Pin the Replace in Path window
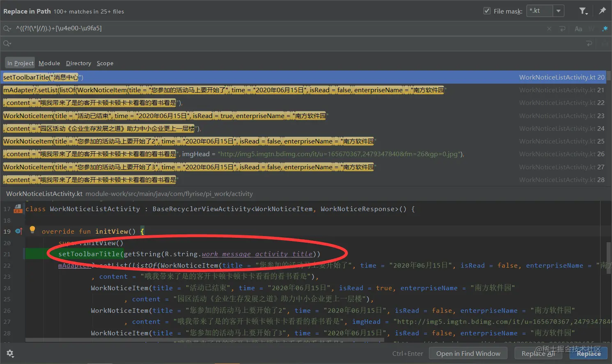This screenshot has height=364, width=612. point(602,11)
